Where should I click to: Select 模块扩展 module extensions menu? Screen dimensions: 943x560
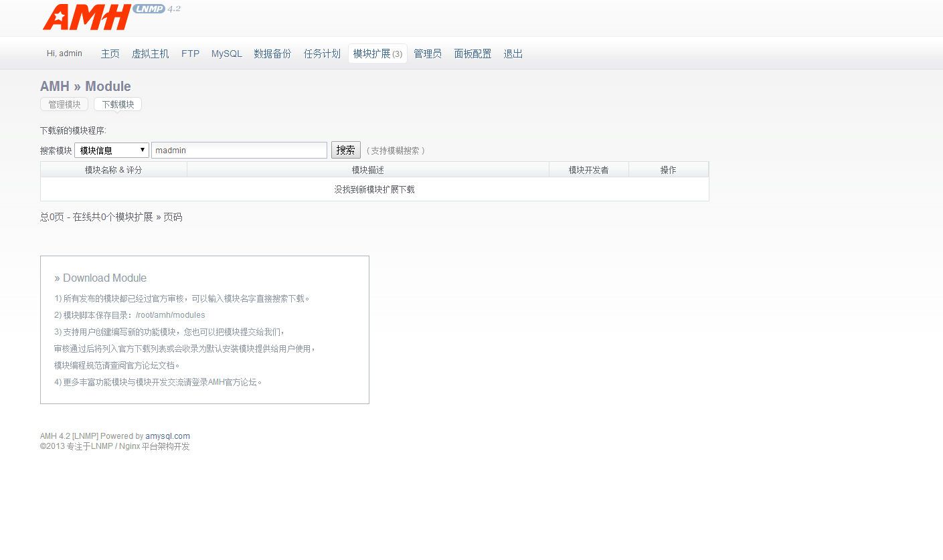[x=377, y=54]
